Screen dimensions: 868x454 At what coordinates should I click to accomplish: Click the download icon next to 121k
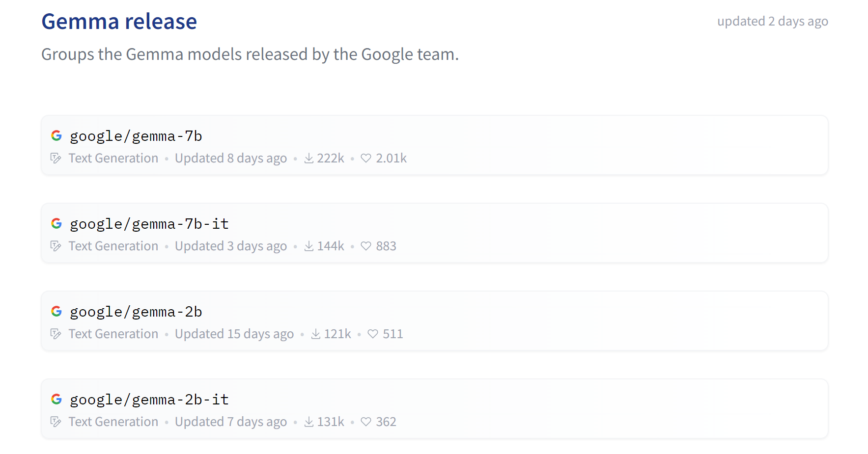pos(316,334)
